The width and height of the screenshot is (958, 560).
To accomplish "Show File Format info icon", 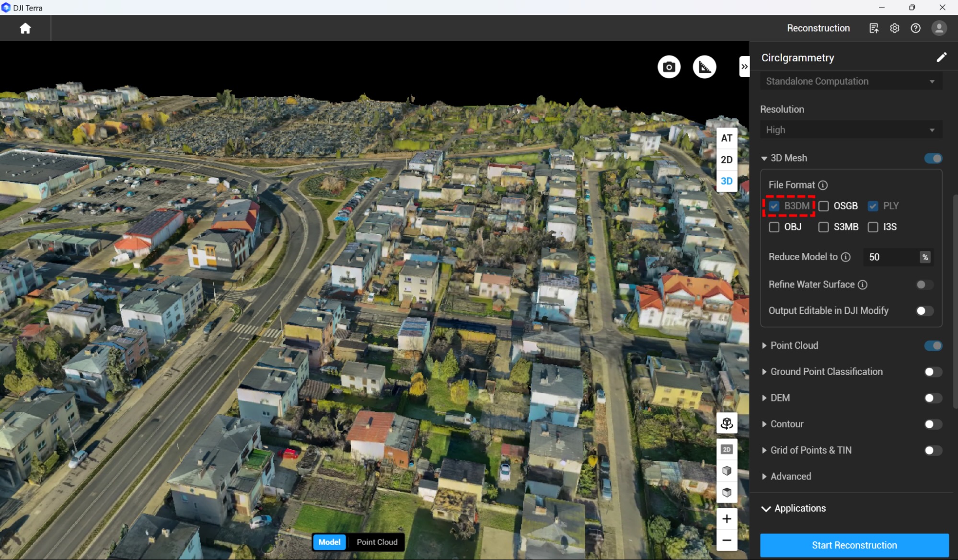I will pos(823,185).
